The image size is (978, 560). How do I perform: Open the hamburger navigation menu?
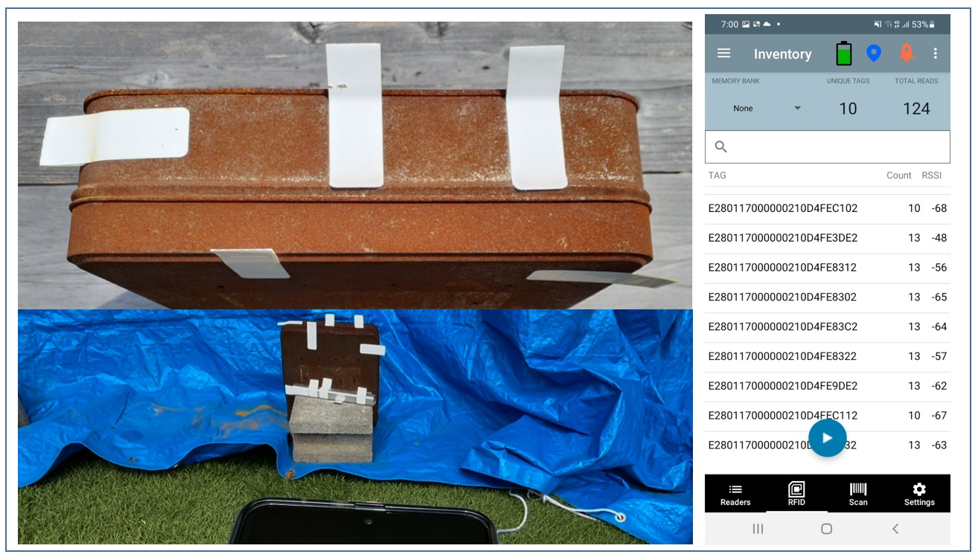click(x=723, y=54)
